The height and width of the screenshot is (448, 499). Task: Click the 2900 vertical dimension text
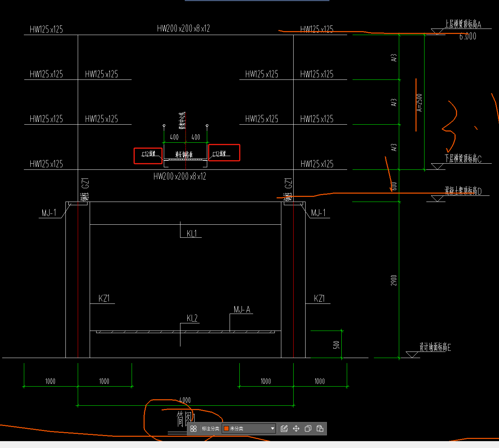click(x=394, y=280)
